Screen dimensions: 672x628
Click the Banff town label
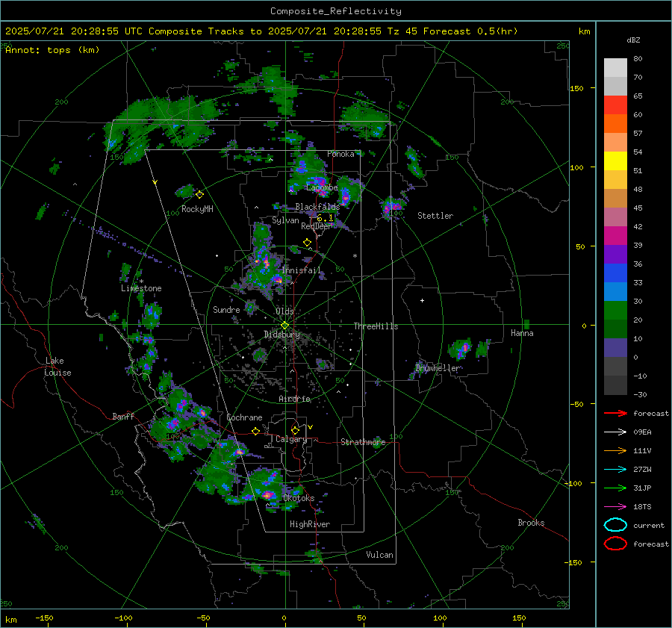point(123,417)
